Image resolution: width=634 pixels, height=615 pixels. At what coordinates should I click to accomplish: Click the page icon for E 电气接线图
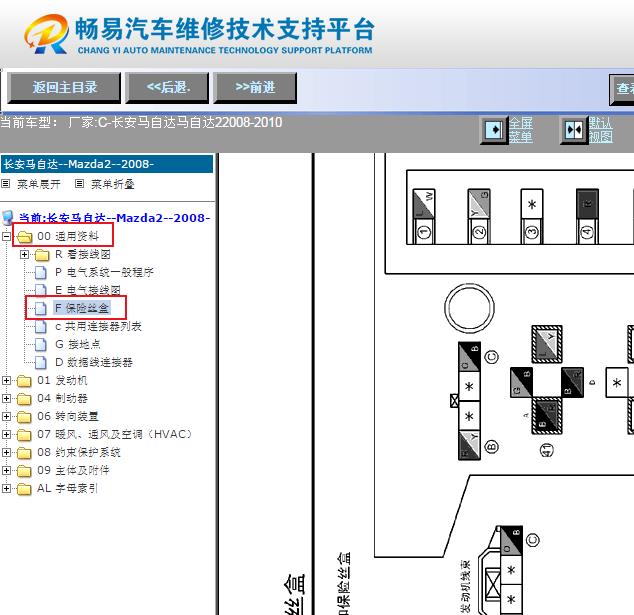pos(40,290)
